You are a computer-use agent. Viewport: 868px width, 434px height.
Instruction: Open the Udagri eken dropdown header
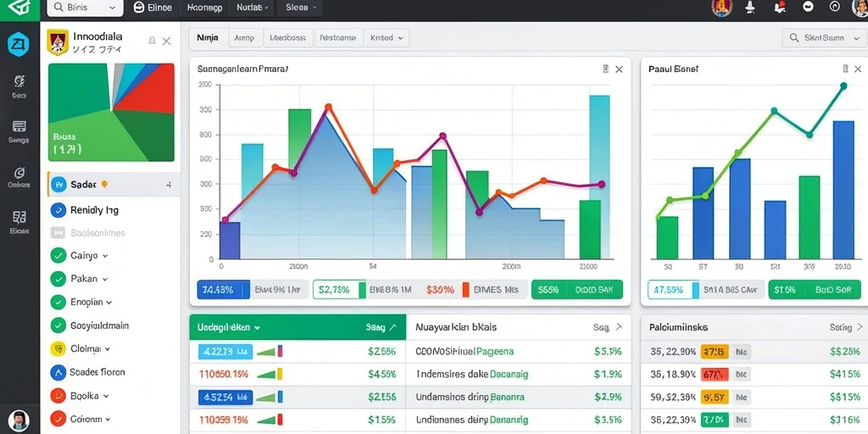click(229, 327)
